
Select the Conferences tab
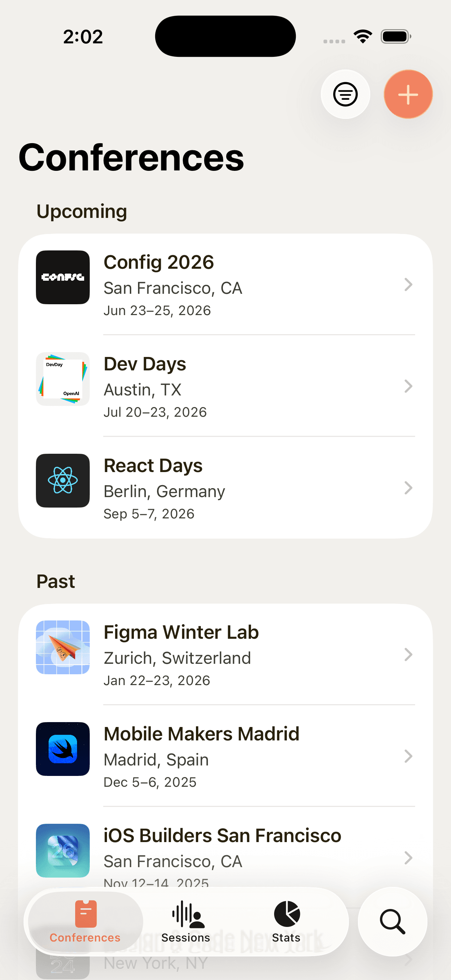85,921
